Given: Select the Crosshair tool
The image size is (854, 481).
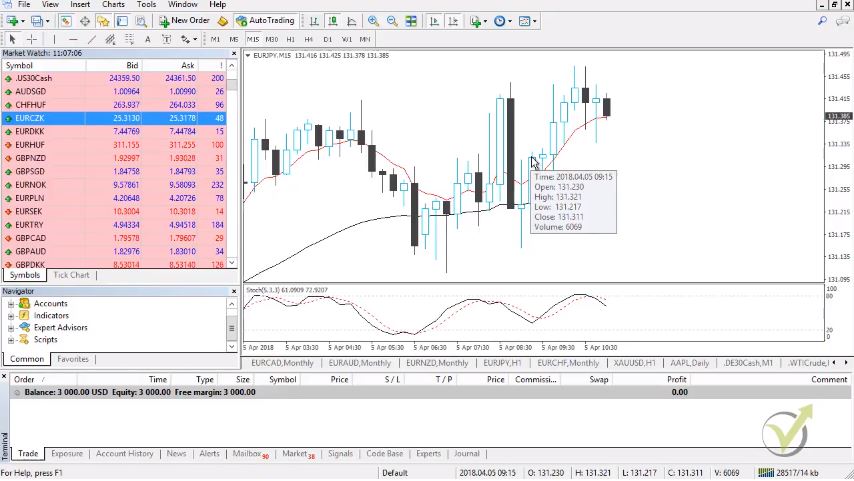Looking at the screenshot, I should point(31,39).
